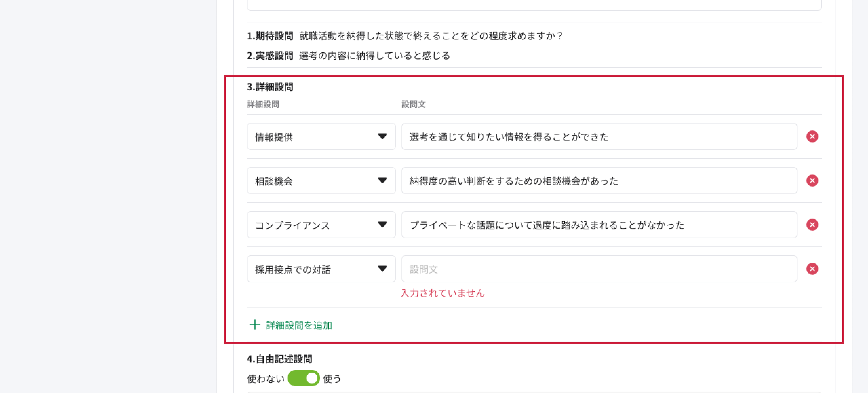This screenshot has height=393, width=868.
Task: Click the 2.実感設問 question text
Action: (x=374, y=56)
